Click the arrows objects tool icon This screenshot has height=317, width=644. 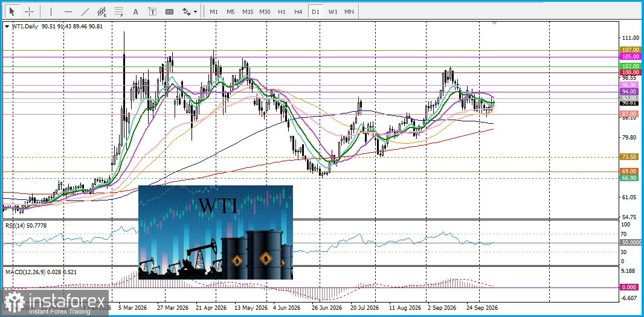point(187,12)
